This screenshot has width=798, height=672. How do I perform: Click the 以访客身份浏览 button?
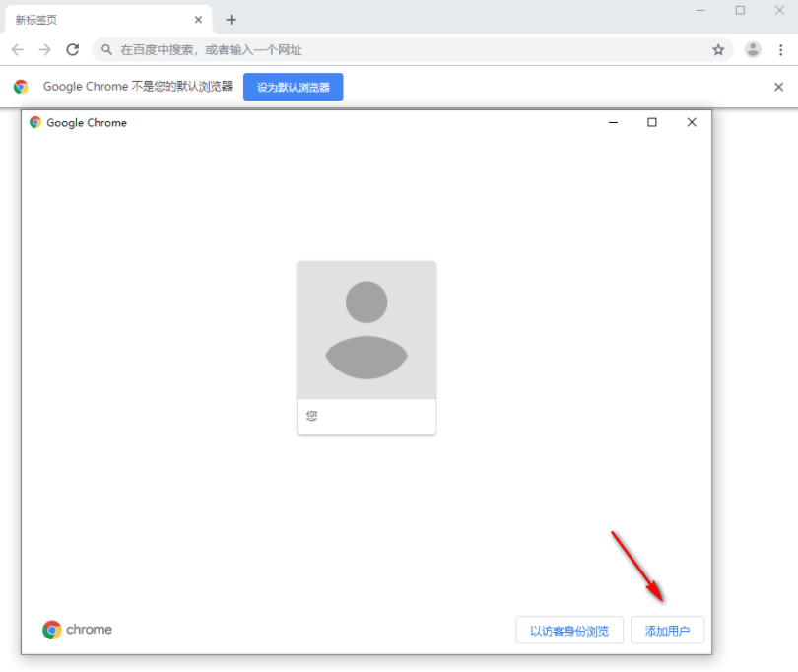tap(569, 631)
